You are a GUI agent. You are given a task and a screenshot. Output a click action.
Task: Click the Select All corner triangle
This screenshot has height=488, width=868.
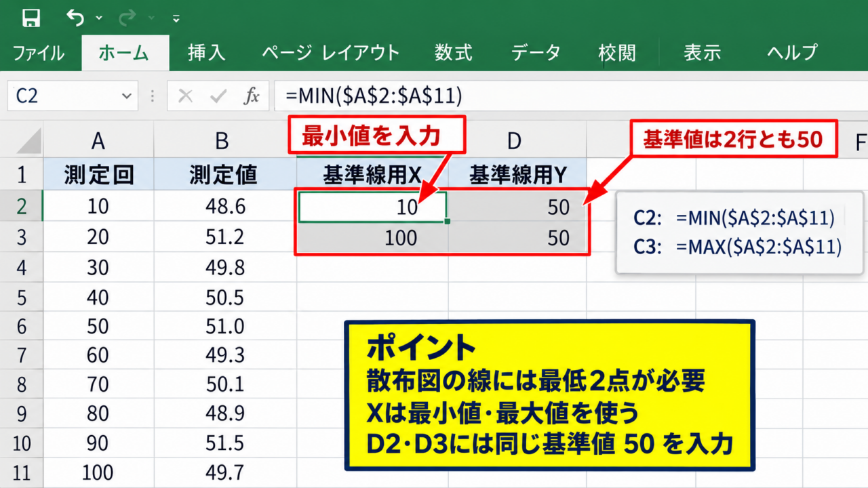28,141
